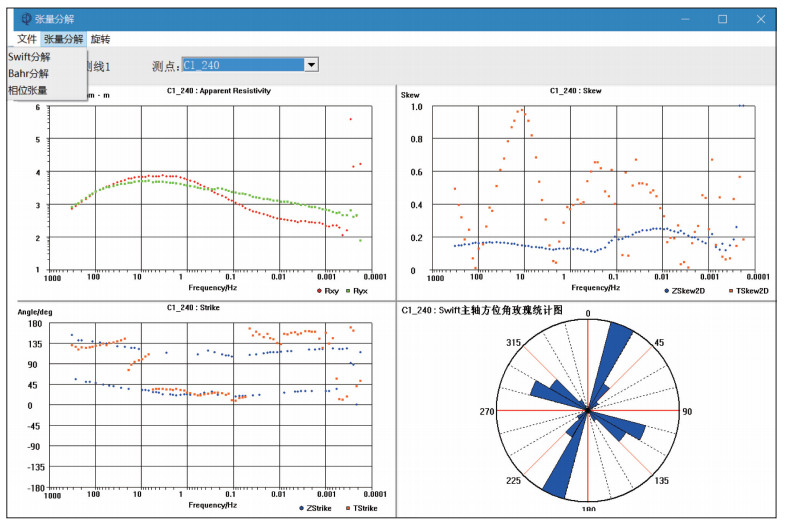Pick 相位张量 from the open menu
The height and width of the screenshot is (522, 786).
point(28,90)
